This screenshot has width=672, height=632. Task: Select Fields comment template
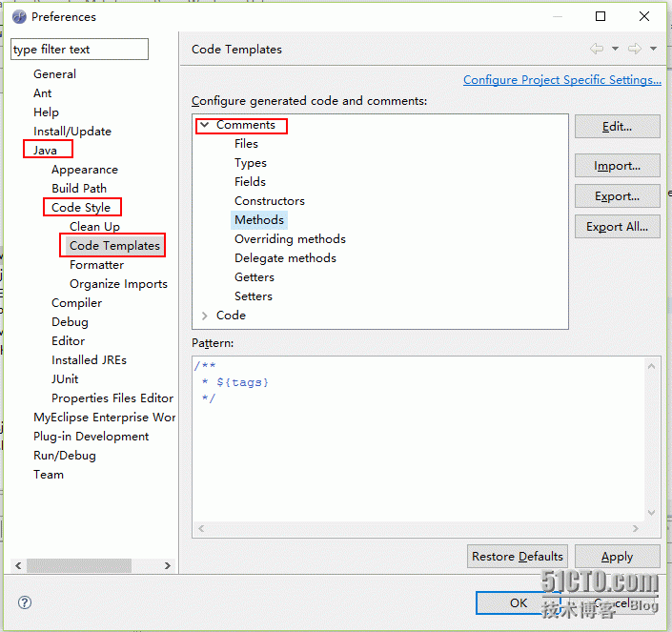point(250,182)
